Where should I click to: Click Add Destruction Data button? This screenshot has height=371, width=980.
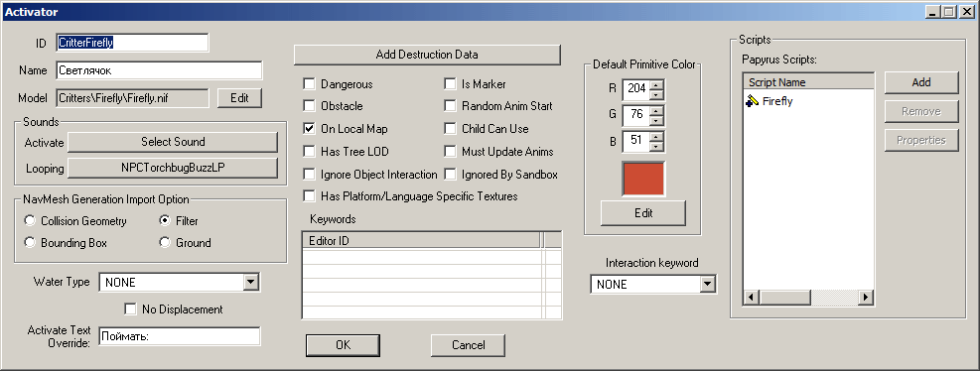point(428,55)
